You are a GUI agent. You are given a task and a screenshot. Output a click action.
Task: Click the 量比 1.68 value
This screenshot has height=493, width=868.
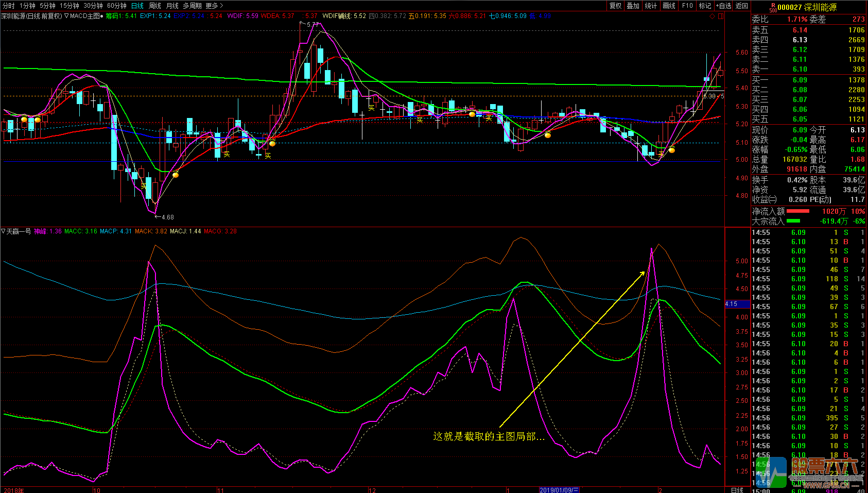coord(858,160)
